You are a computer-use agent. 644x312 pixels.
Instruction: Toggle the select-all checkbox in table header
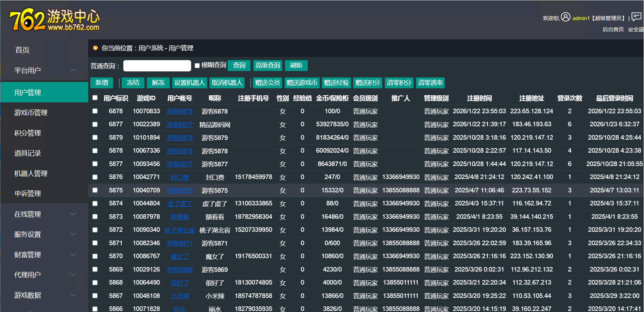[x=95, y=98]
